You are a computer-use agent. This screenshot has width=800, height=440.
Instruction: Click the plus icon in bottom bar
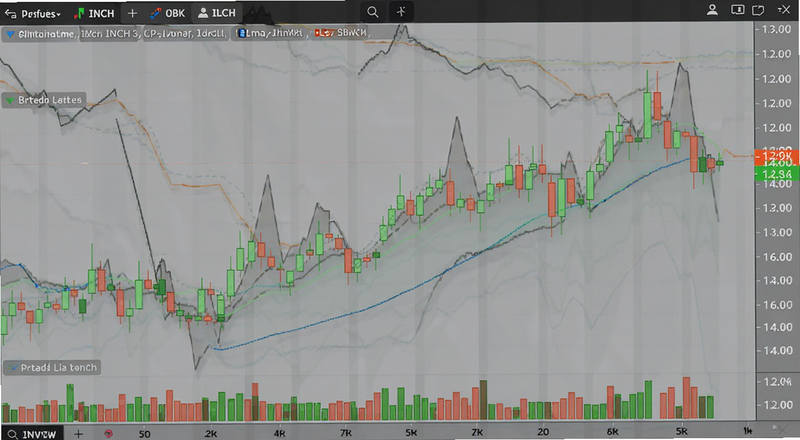tap(78, 434)
